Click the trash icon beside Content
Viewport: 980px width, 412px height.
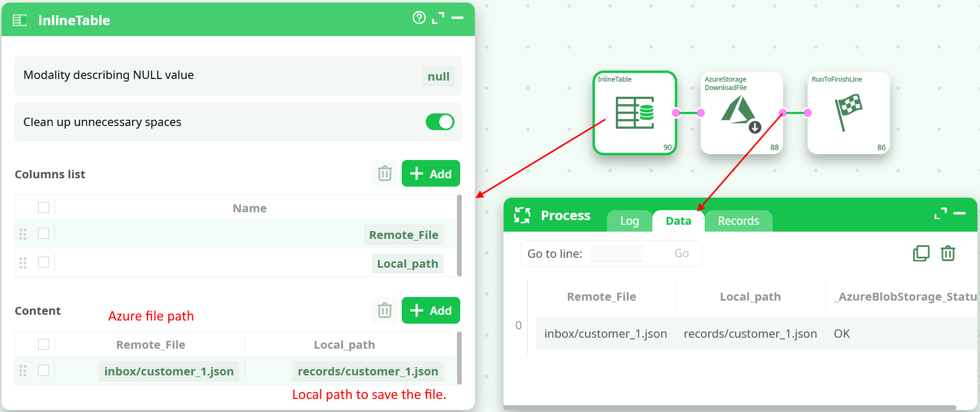tap(385, 311)
